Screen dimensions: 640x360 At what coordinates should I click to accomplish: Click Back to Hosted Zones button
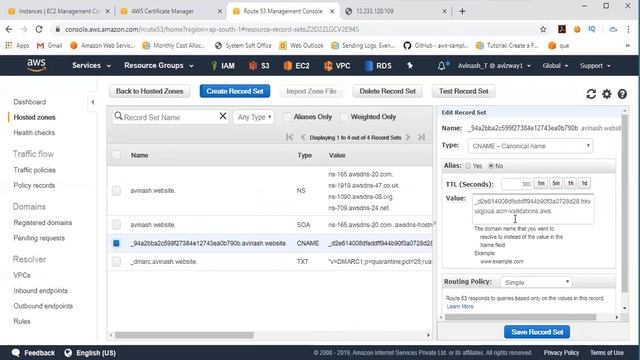(149, 91)
